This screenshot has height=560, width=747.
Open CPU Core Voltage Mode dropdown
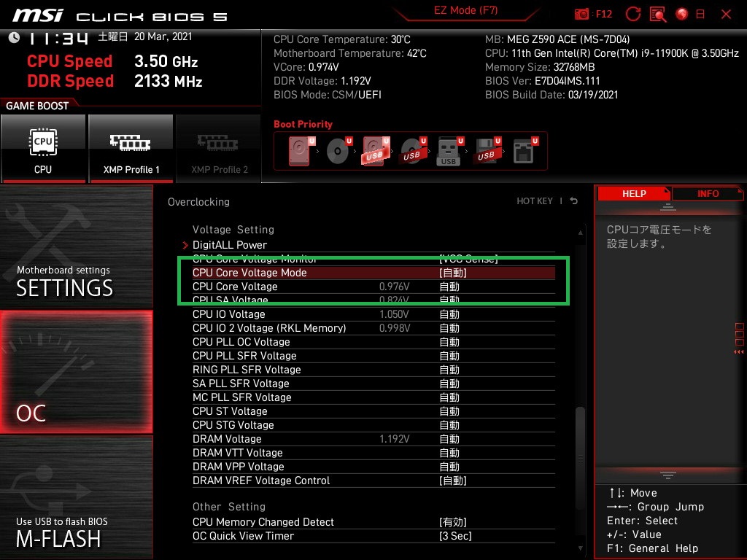[x=373, y=273]
